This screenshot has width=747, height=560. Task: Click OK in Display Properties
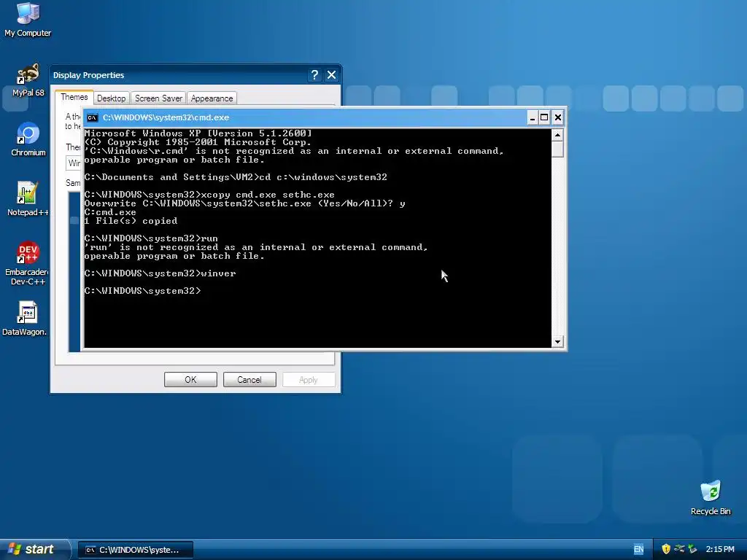click(190, 379)
